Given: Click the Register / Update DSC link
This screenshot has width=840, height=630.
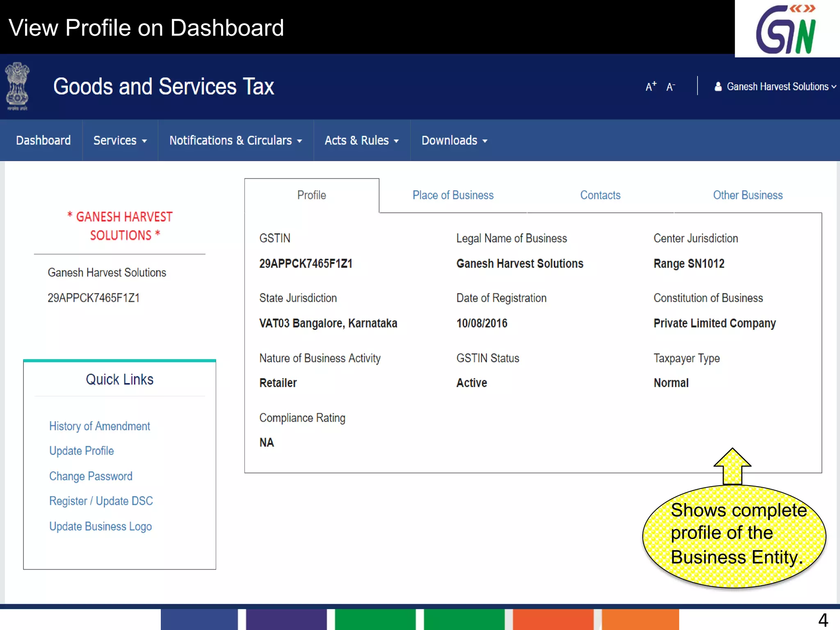Looking at the screenshot, I should point(101,501).
